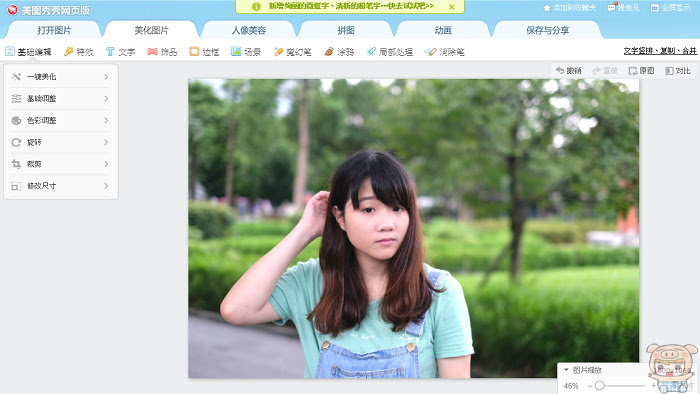Select the 魔幻笔 magic brush tool
This screenshot has height=394, width=700.
[x=292, y=52]
